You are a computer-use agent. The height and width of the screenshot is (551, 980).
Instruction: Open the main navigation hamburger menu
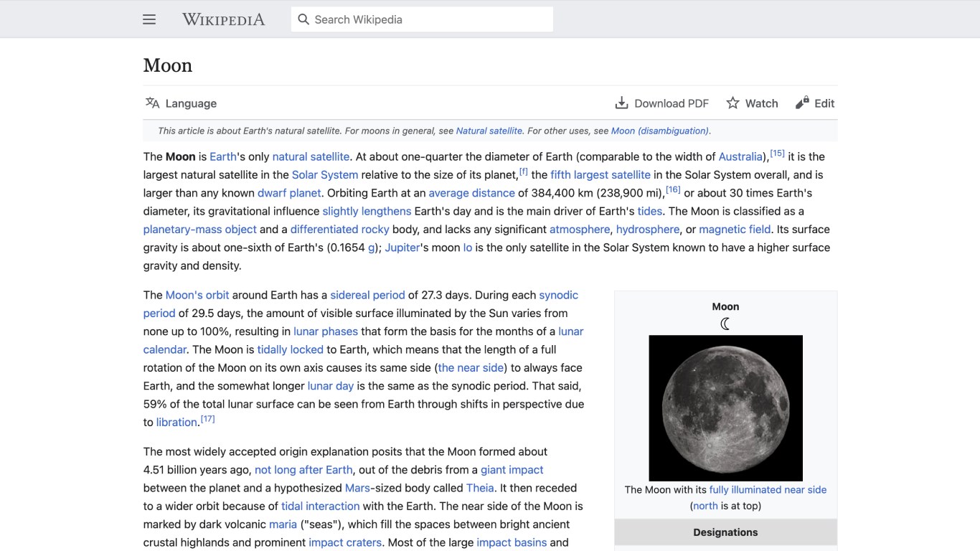coord(149,19)
